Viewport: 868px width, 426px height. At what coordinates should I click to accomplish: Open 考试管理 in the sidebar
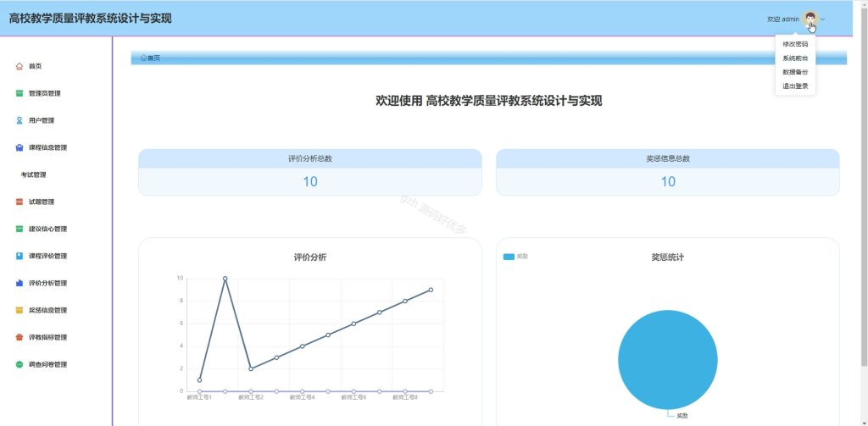tap(33, 174)
